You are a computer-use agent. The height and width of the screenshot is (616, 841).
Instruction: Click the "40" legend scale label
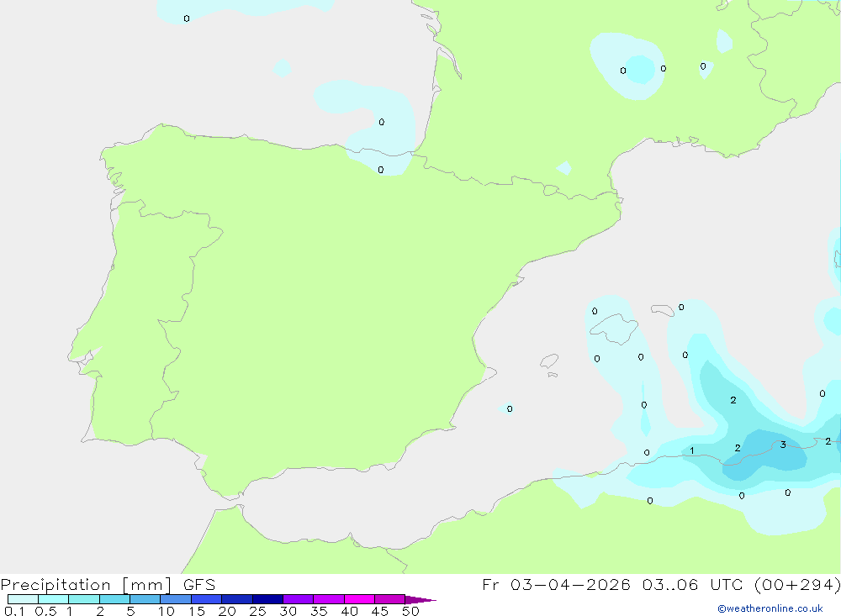[349, 611]
